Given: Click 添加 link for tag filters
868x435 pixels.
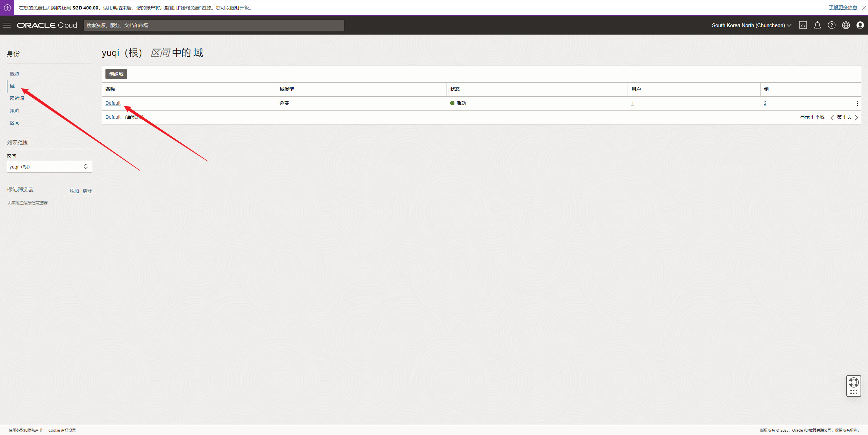Looking at the screenshot, I should pyautogui.click(x=74, y=191).
